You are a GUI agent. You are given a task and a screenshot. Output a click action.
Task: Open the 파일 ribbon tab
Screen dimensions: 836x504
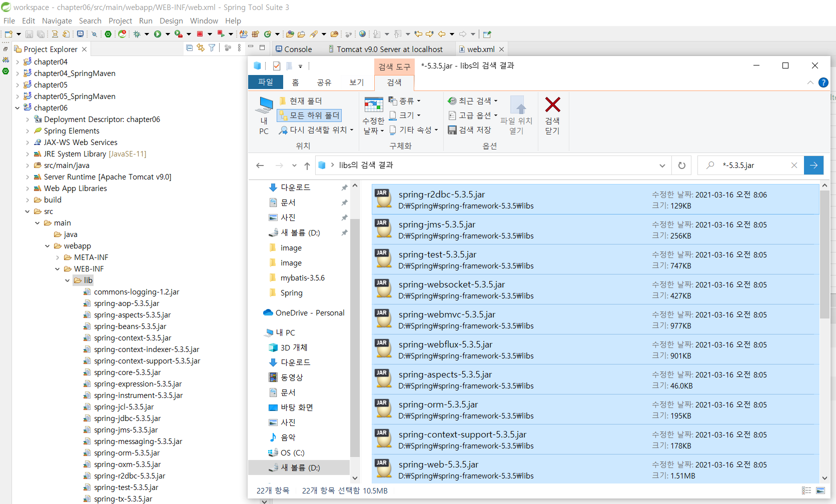pyautogui.click(x=266, y=82)
